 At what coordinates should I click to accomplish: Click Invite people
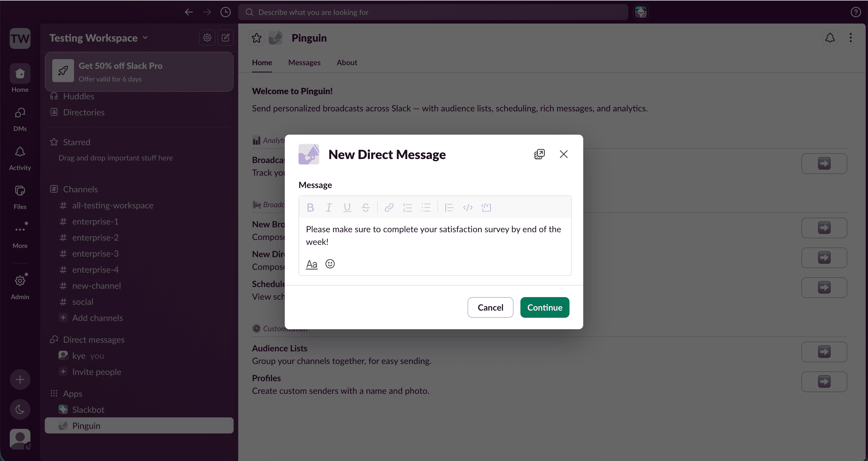point(139,372)
